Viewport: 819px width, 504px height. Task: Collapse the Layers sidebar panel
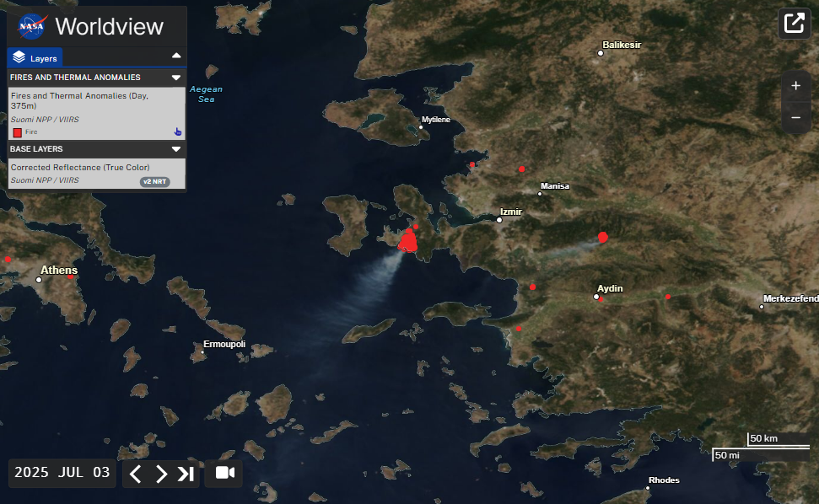click(x=176, y=56)
